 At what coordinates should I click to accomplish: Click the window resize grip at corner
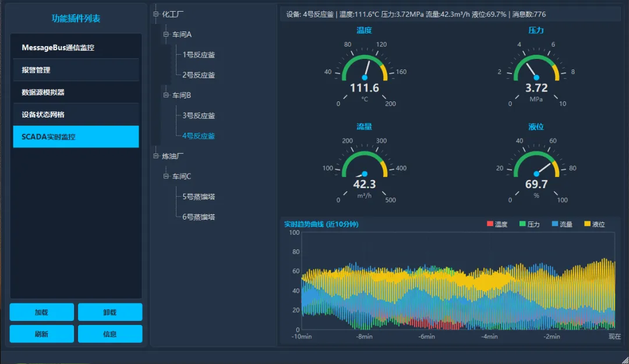point(626,360)
